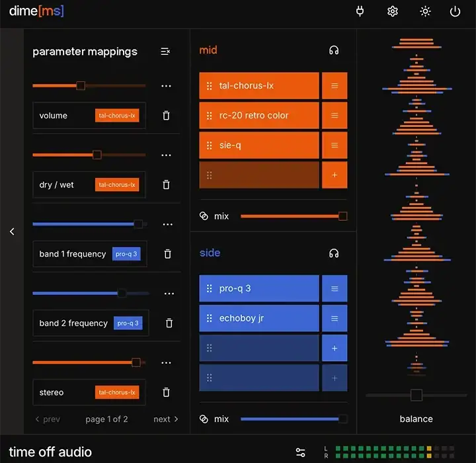Select the pro-q 3 plugin slot
This screenshot has width=476, height=463.
click(259, 288)
